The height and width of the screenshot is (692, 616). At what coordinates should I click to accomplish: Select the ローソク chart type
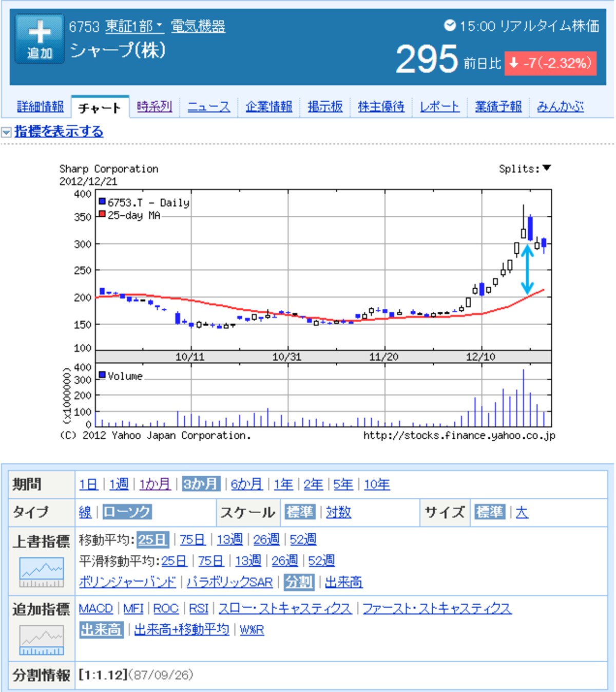click(x=127, y=512)
